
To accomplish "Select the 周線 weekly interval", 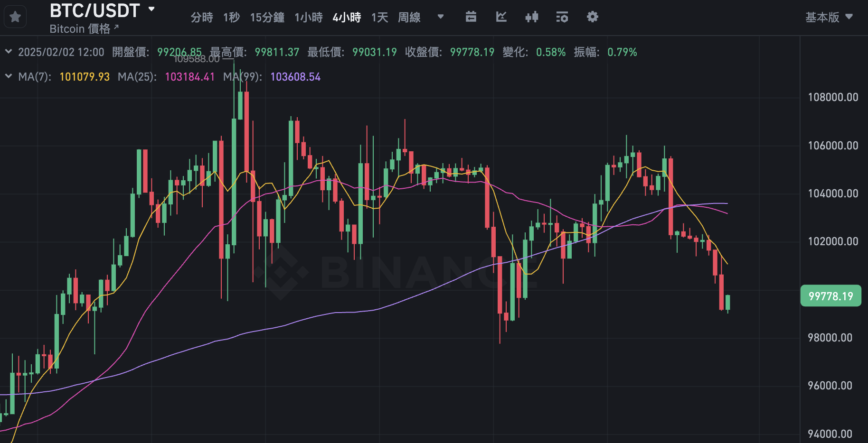I will (409, 18).
